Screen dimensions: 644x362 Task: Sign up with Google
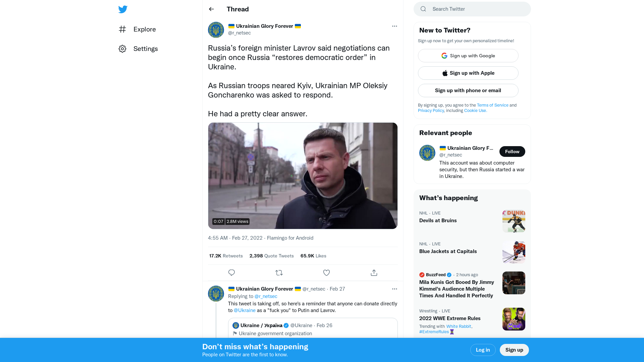pyautogui.click(x=468, y=56)
